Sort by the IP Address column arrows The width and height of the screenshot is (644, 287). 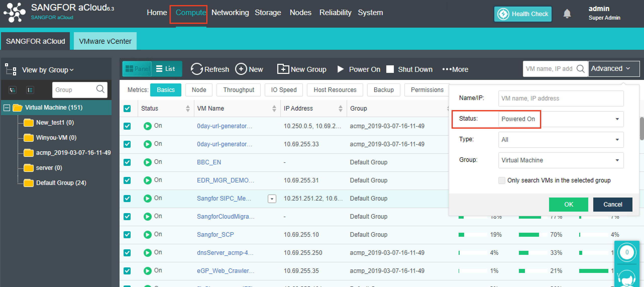[340, 108]
